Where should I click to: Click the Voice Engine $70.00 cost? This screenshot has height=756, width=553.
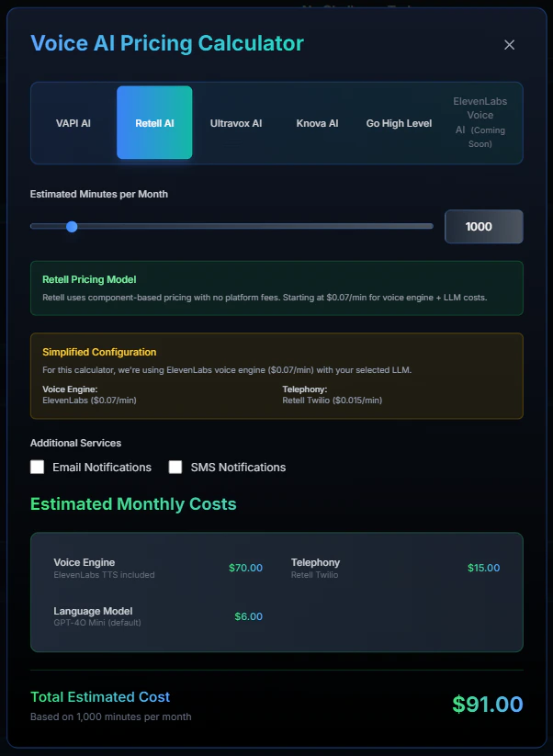[x=245, y=568]
